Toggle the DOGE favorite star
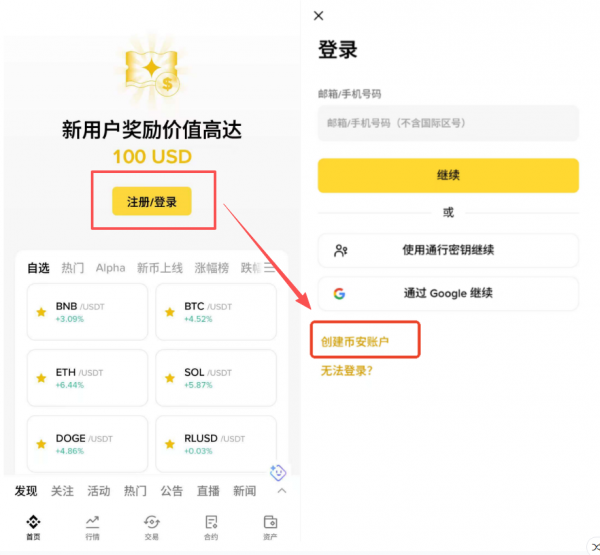600x555 pixels. click(x=41, y=444)
